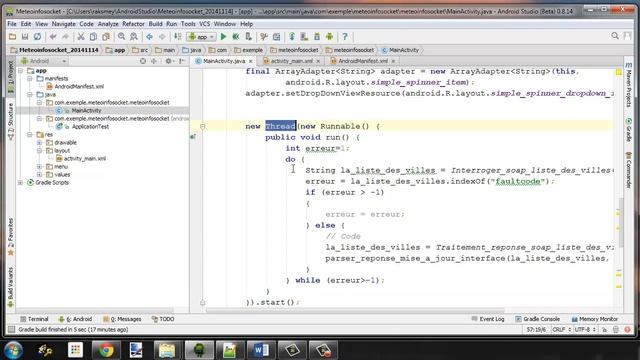The width and height of the screenshot is (640, 360).
Task: Collapse the layout folder node
Action: [x=40, y=151]
